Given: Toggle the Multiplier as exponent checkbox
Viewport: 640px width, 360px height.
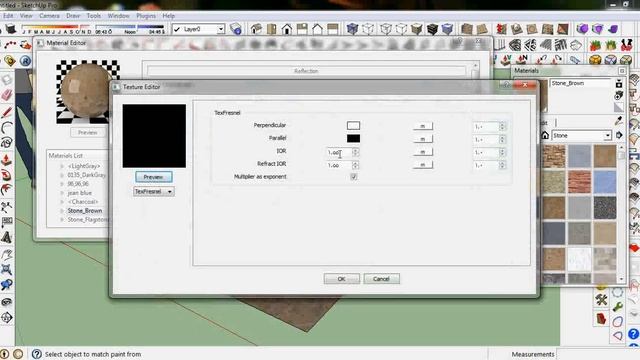Looking at the screenshot, I should [353, 177].
